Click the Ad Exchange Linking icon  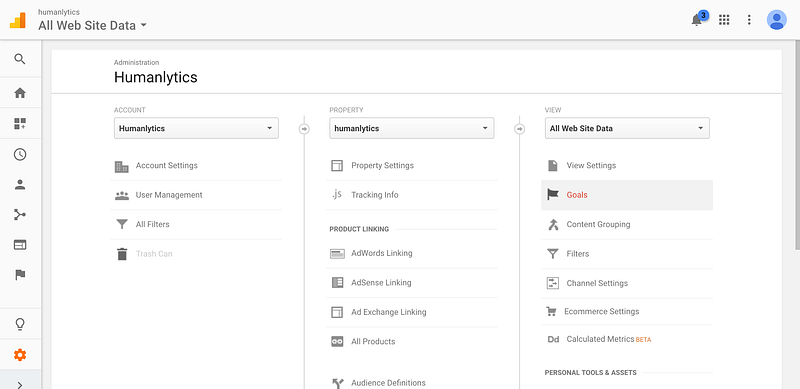[x=337, y=312]
